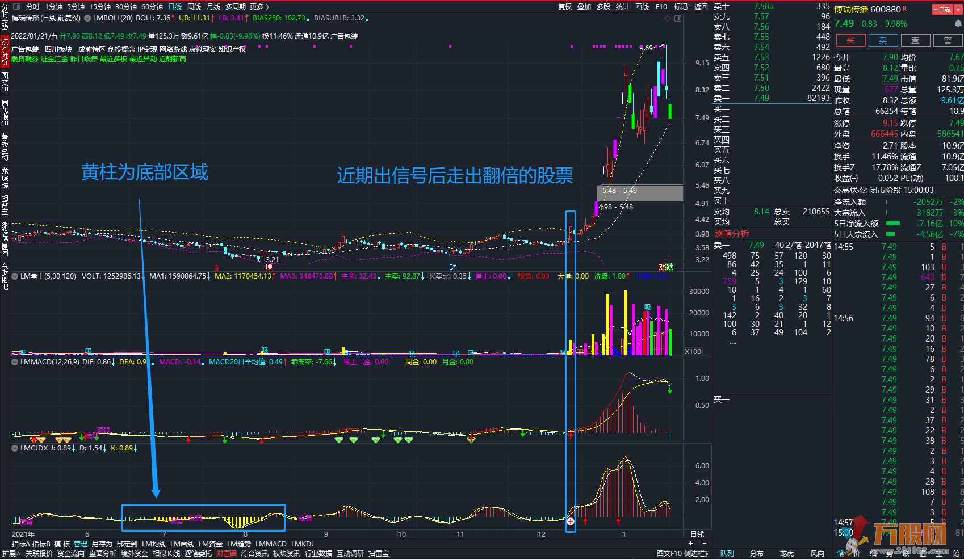Toggle the LM量王 indicator circle icon

[15, 276]
